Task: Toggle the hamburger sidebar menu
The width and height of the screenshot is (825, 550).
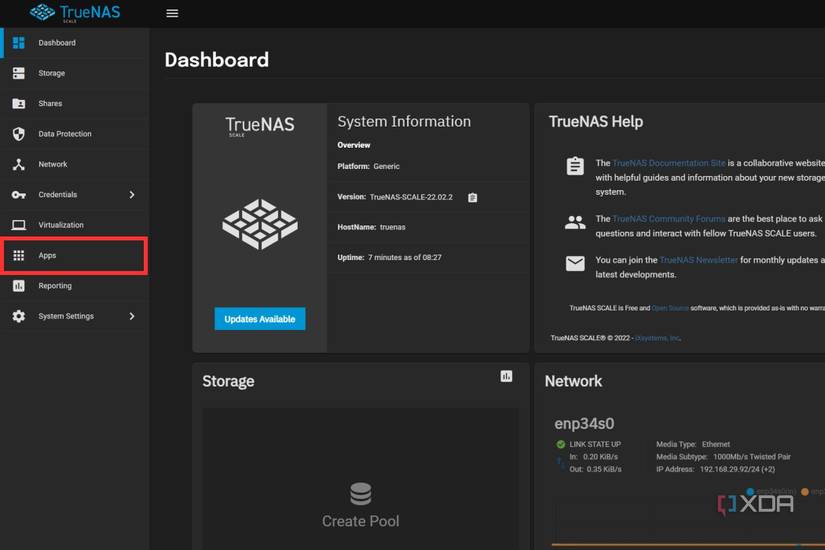Action: pyautogui.click(x=172, y=13)
